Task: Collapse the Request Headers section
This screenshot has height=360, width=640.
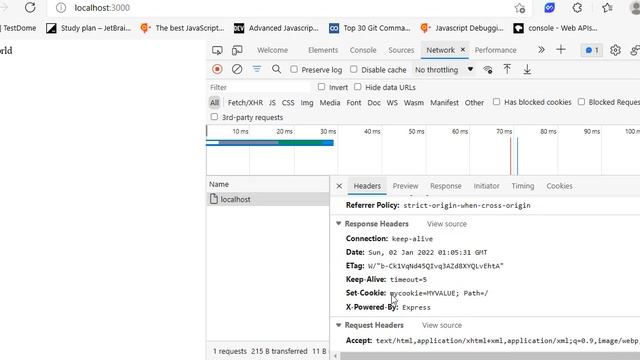Action: coord(338,325)
